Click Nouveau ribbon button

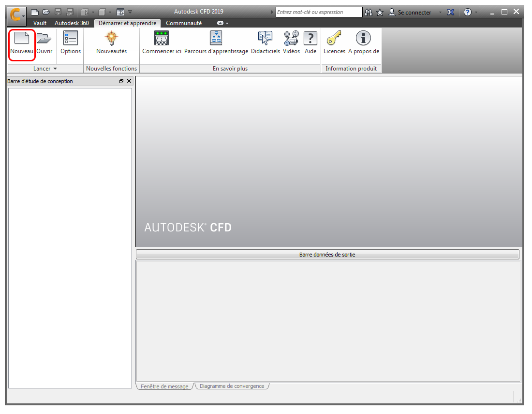click(x=22, y=43)
